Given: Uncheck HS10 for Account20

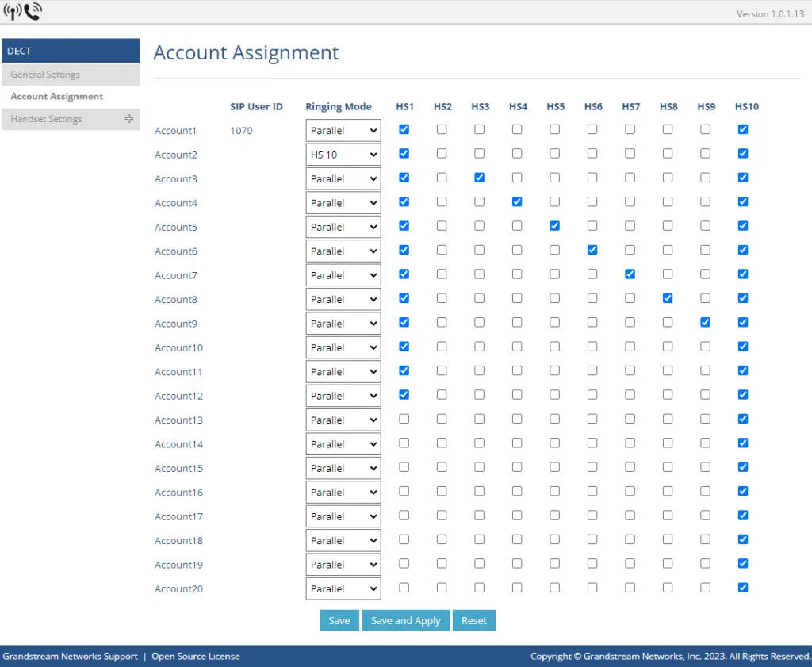Looking at the screenshot, I should [743, 588].
